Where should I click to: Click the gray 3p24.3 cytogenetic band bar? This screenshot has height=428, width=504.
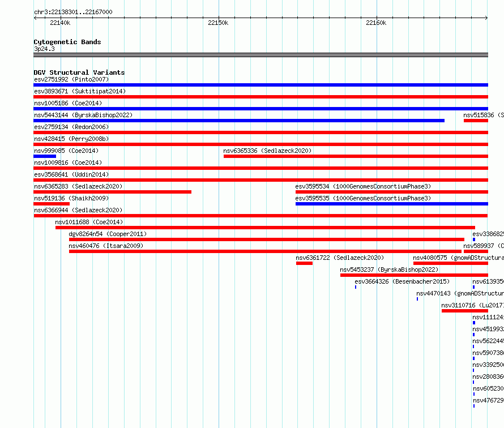click(x=260, y=55)
